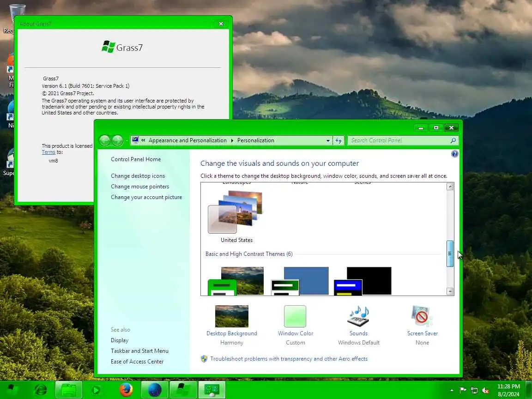Viewport: 532px width, 399px height.
Task: Click the Aero troubleshoot shield icon
Action: 204,359
